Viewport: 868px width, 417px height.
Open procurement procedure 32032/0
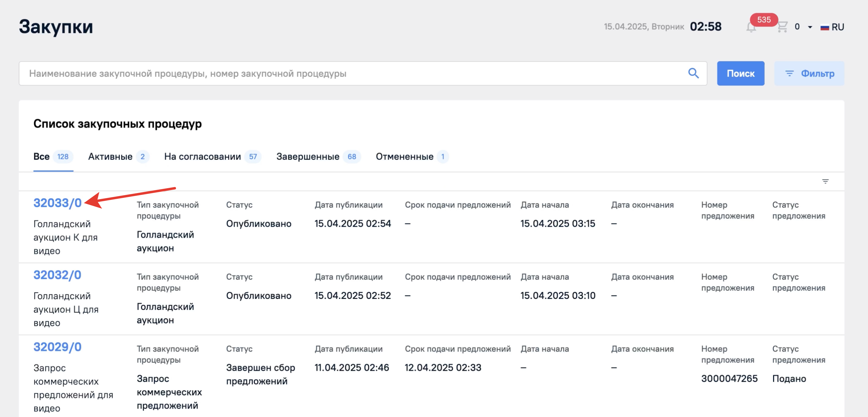57,275
